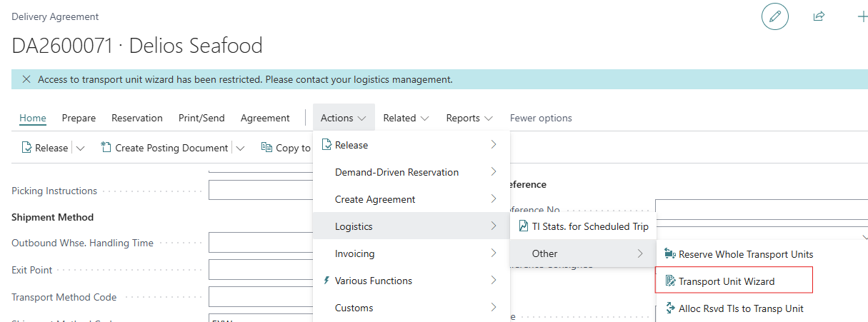Click the Exit Point input field

coord(261,270)
